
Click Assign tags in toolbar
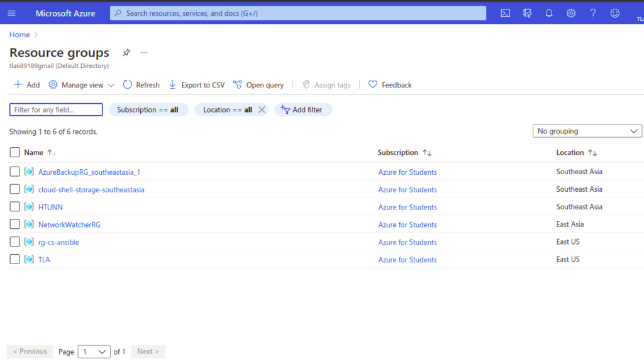click(326, 85)
